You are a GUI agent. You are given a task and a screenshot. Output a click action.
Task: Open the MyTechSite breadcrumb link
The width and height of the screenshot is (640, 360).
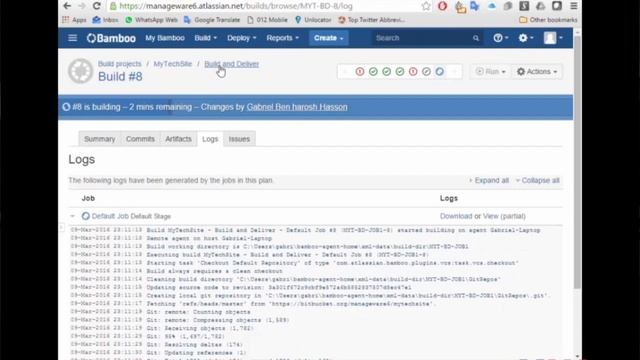point(172,64)
